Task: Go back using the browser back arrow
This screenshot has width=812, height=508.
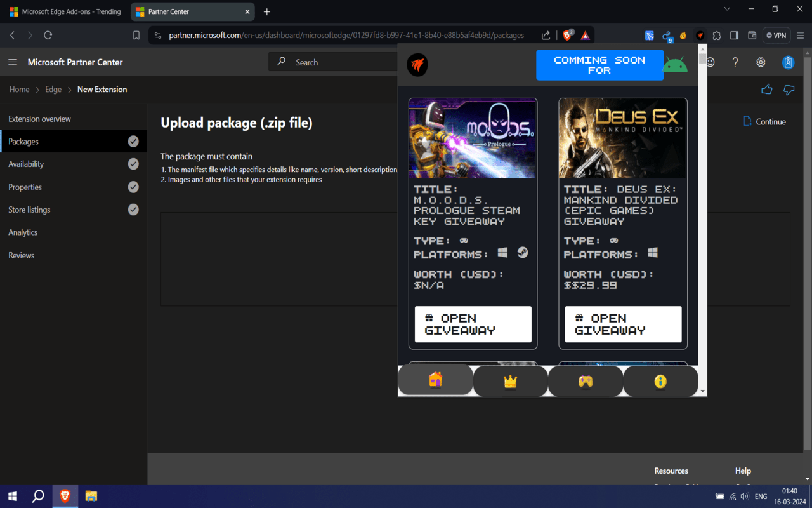Action: pyautogui.click(x=13, y=36)
